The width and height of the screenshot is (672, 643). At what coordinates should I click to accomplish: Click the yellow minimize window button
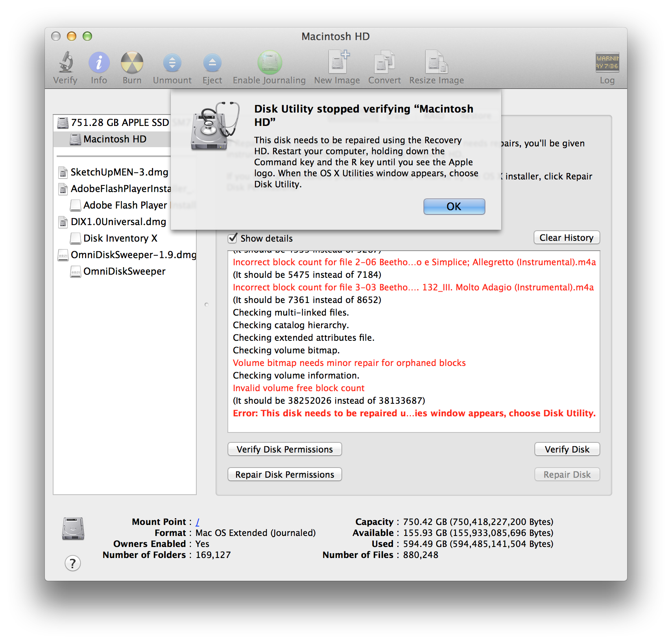click(72, 37)
